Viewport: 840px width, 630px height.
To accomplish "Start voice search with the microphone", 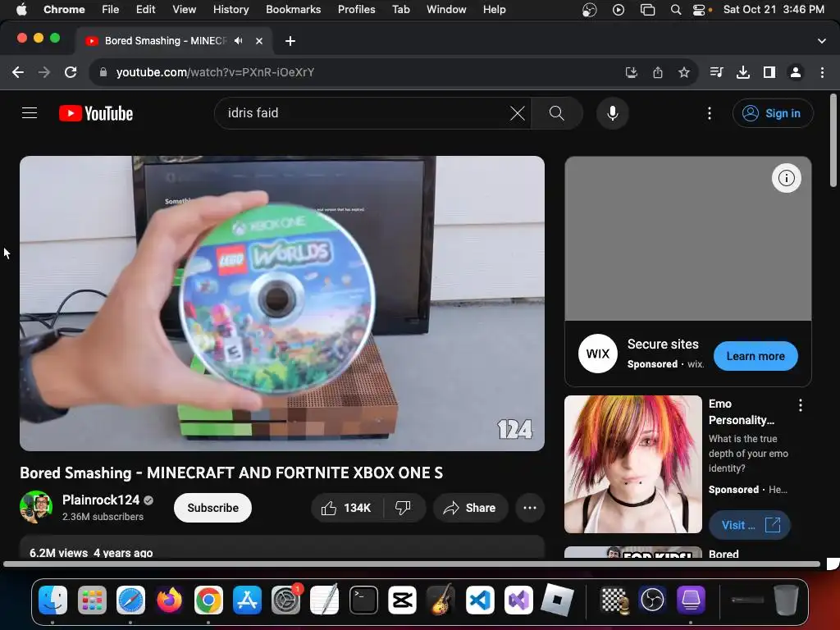I will [x=612, y=113].
